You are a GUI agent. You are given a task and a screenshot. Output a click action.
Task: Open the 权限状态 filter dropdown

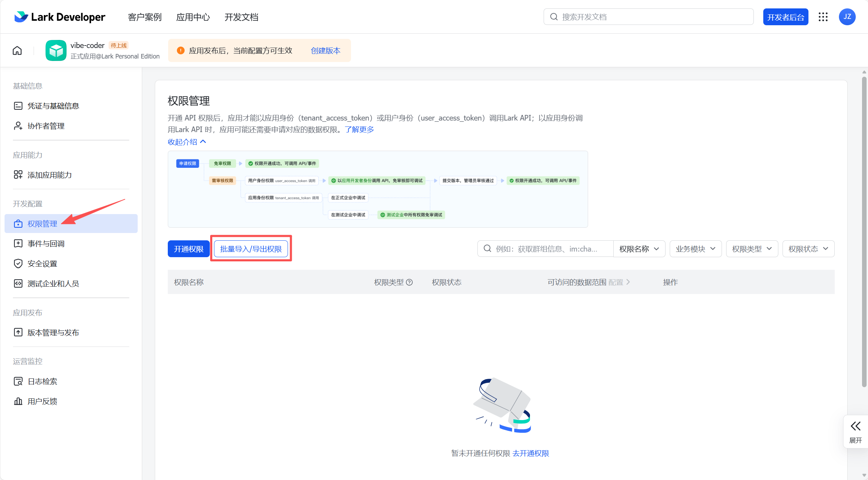pyautogui.click(x=808, y=248)
